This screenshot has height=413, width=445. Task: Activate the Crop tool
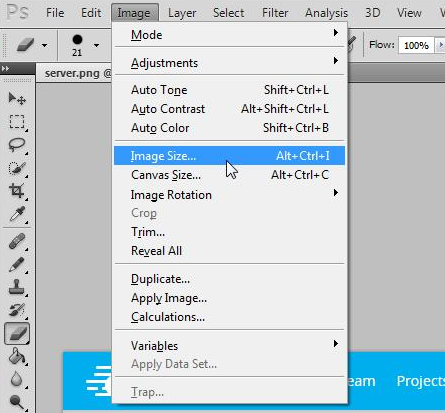(17, 191)
